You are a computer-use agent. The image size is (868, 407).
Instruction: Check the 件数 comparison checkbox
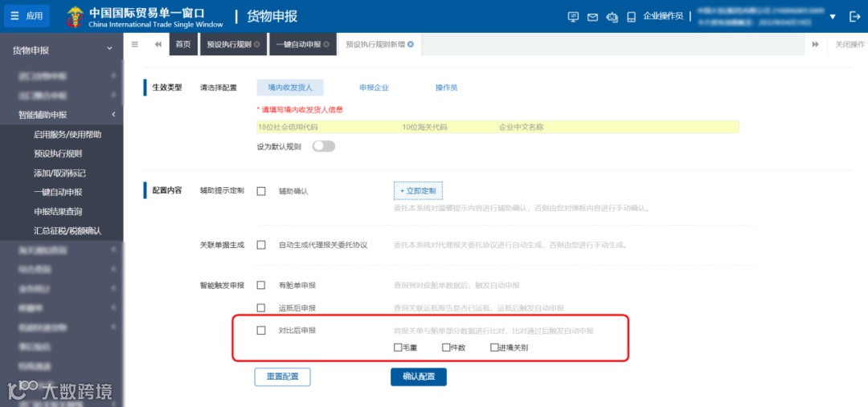click(445, 348)
